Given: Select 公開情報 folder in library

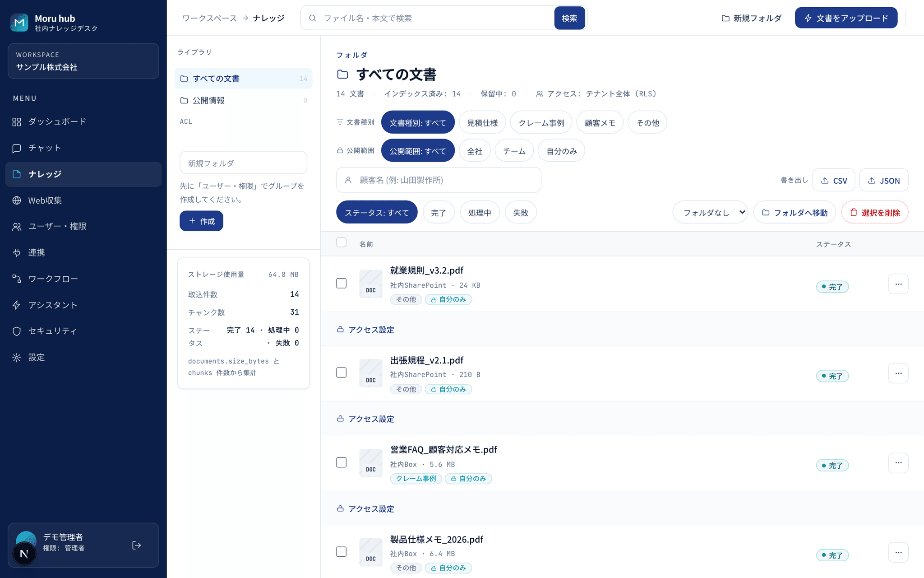Looking at the screenshot, I should coord(243,100).
